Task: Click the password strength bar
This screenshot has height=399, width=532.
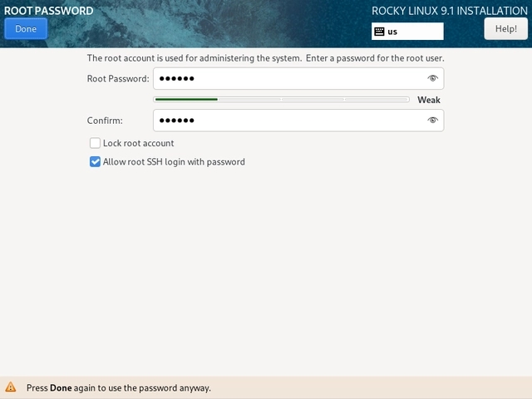Action: tap(281, 99)
